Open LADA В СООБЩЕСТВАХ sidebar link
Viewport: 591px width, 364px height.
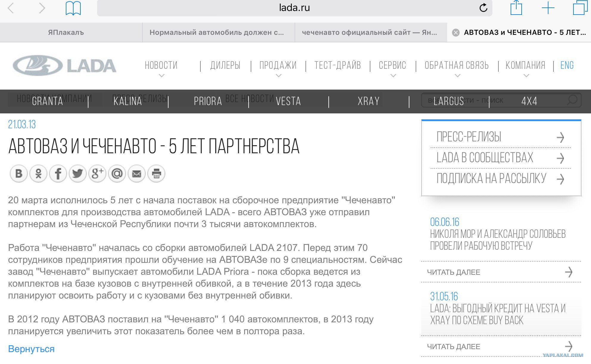(485, 158)
